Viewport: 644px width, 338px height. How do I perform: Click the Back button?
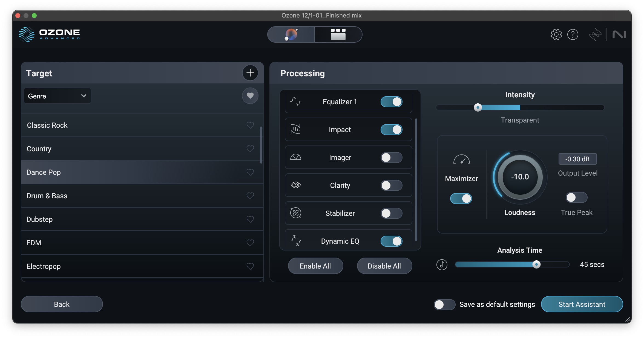coord(62,304)
